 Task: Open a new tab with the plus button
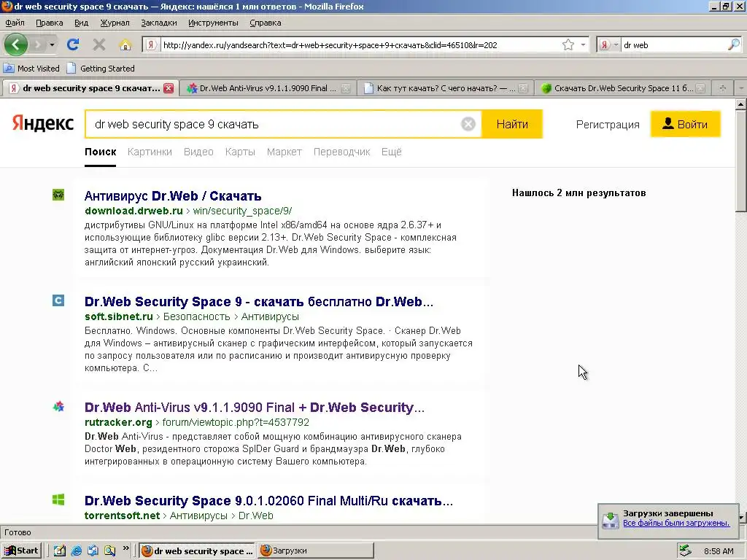point(722,88)
